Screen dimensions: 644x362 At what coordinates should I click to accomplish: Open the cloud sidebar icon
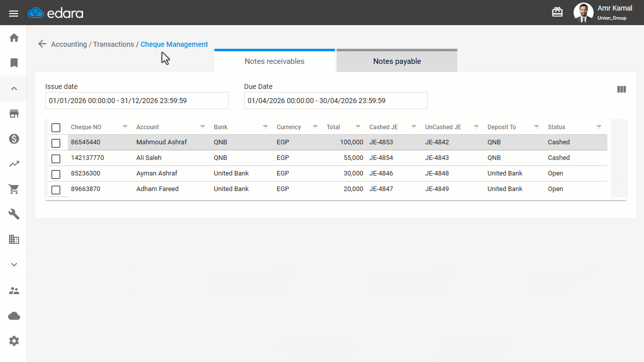point(14,316)
